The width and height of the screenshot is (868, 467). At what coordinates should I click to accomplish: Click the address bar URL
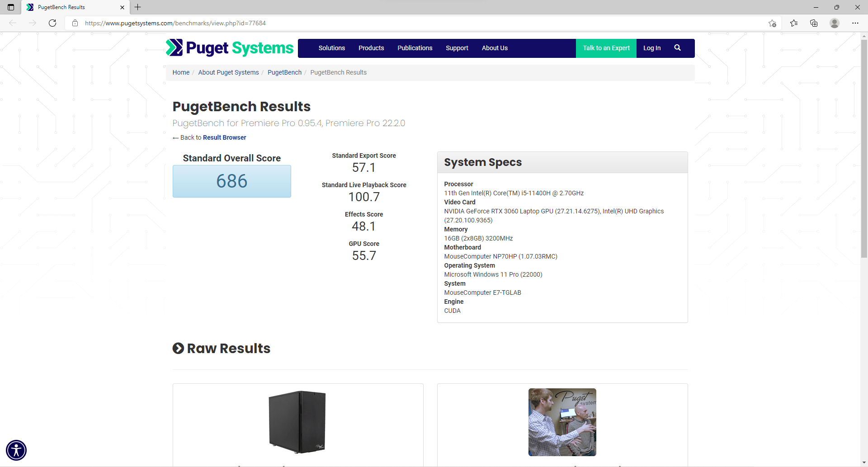(x=175, y=23)
